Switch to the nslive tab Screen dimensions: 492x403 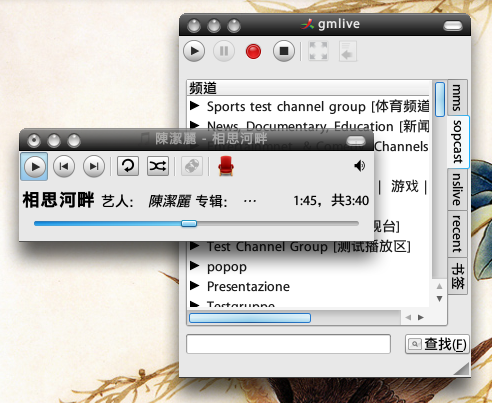457,189
